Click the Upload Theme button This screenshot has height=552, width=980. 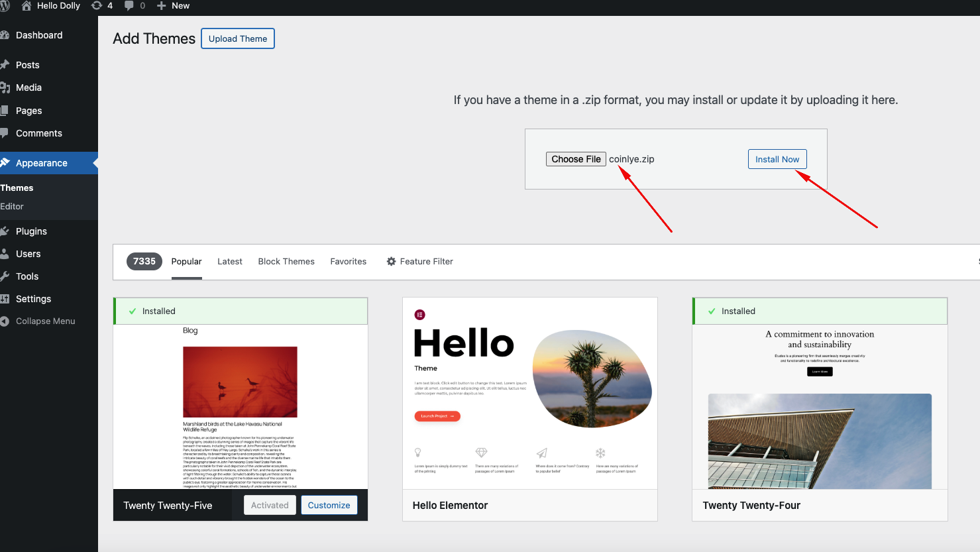point(238,38)
